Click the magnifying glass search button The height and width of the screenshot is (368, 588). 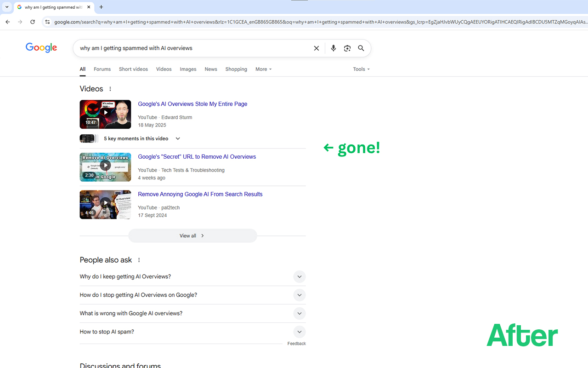(x=361, y=48)
